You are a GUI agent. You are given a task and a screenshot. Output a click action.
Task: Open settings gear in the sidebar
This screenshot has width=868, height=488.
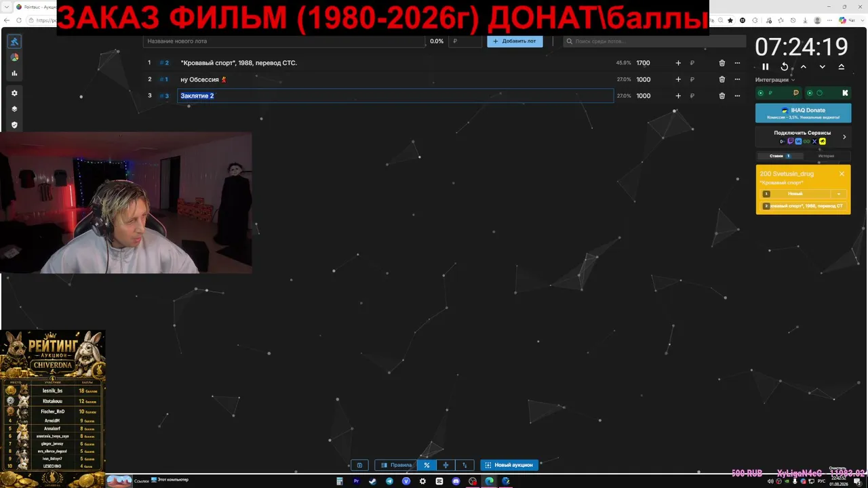click(14, 93)
